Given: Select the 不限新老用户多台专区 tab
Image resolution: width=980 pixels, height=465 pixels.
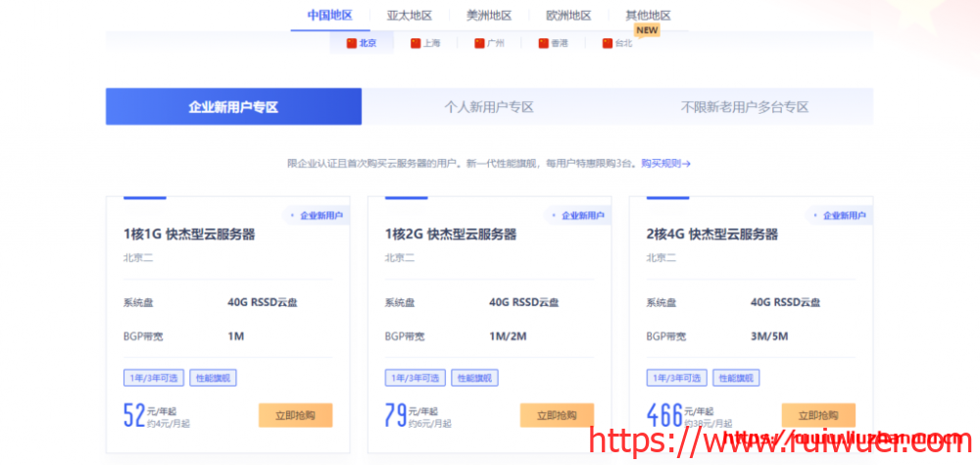Looking at the screenshot, I should (x=745, y=107).
